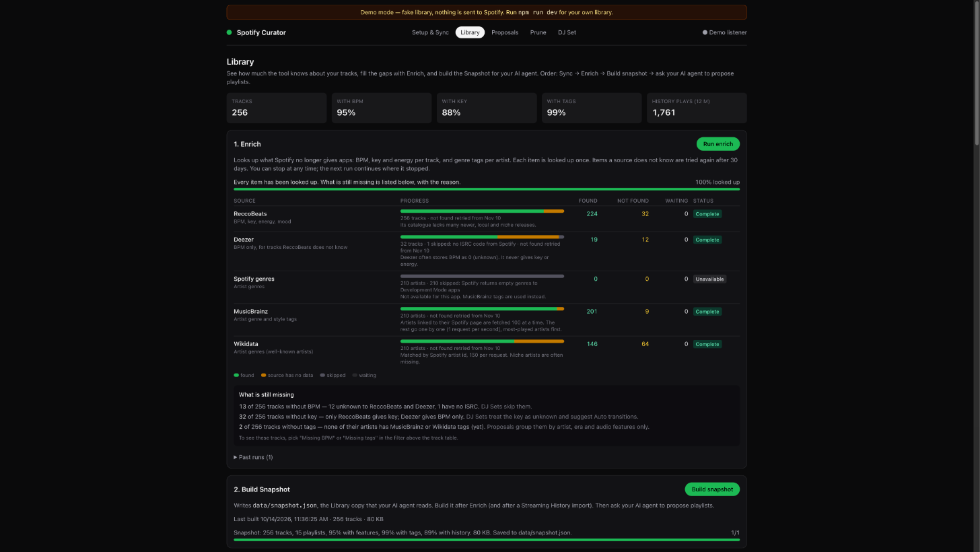
Task: Click the Complete badge in the ReccoBeats row
Action: 707,214
